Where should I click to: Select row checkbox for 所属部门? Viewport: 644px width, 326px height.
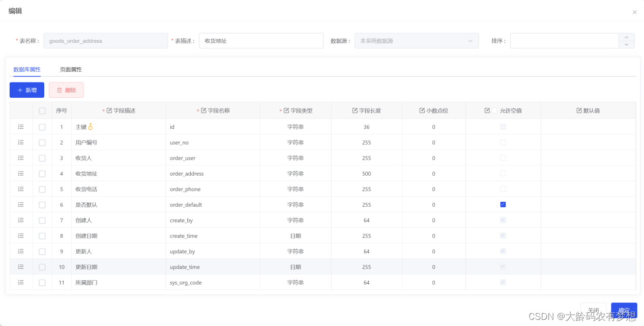click(42, 283)
